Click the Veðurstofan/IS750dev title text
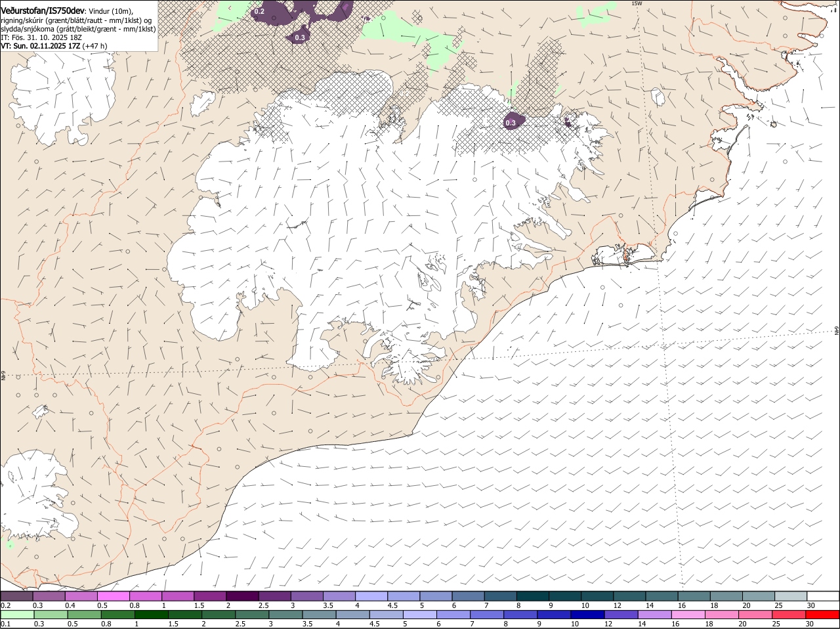Viewport: 840px width, 629px height. (x=43, y=10)
